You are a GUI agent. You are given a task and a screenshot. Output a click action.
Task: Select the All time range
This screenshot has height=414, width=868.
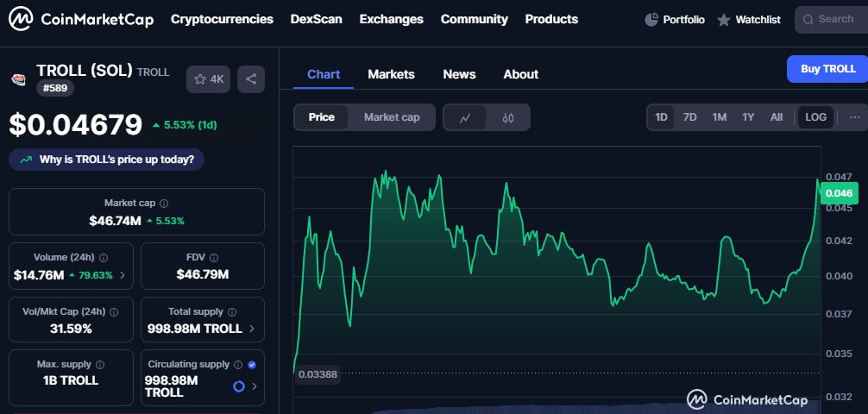(x=776, y=117)
